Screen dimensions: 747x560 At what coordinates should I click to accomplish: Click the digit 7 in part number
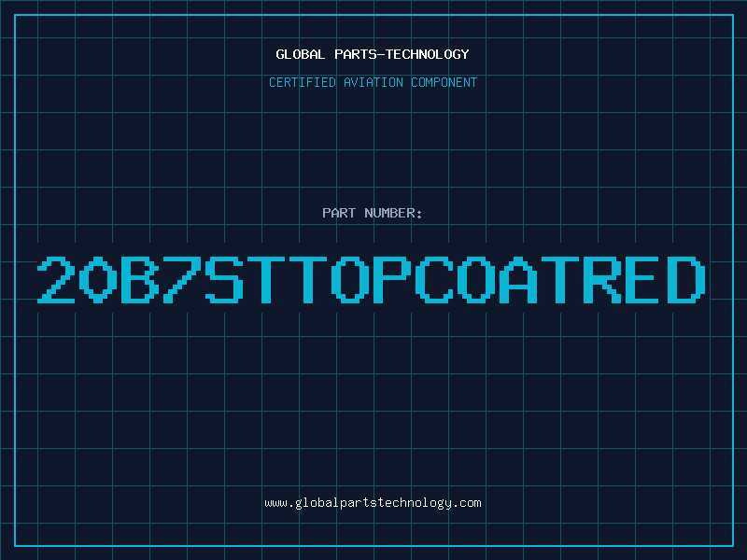point(182,280)
